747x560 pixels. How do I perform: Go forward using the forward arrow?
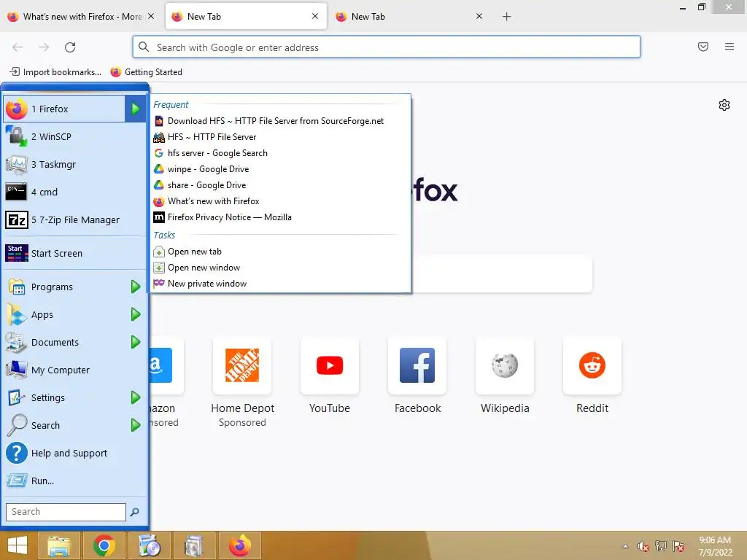click(x=44, y=47)
